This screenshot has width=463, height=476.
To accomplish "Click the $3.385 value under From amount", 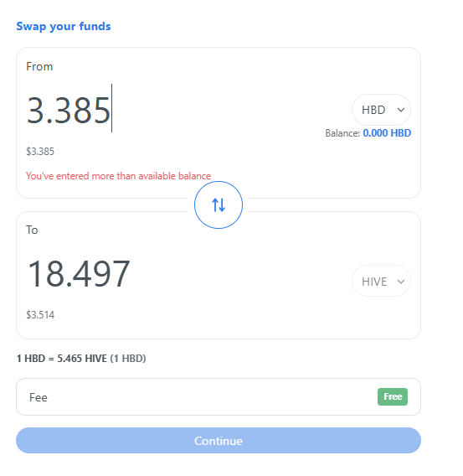I will [x=40, y=151].
